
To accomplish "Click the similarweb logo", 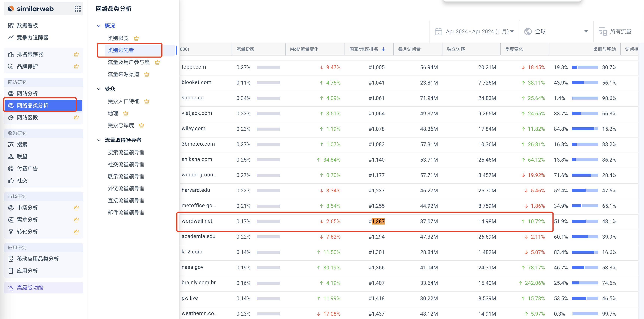I will click(31, 9).
